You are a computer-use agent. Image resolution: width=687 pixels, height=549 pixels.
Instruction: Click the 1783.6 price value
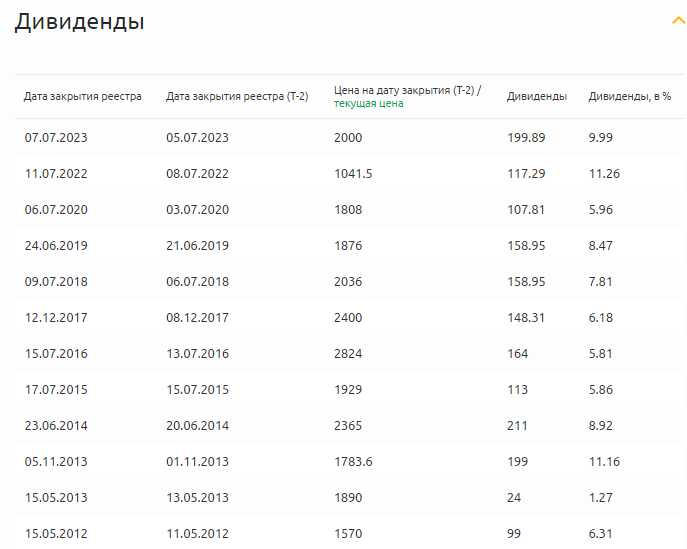[x=353, y=461]
